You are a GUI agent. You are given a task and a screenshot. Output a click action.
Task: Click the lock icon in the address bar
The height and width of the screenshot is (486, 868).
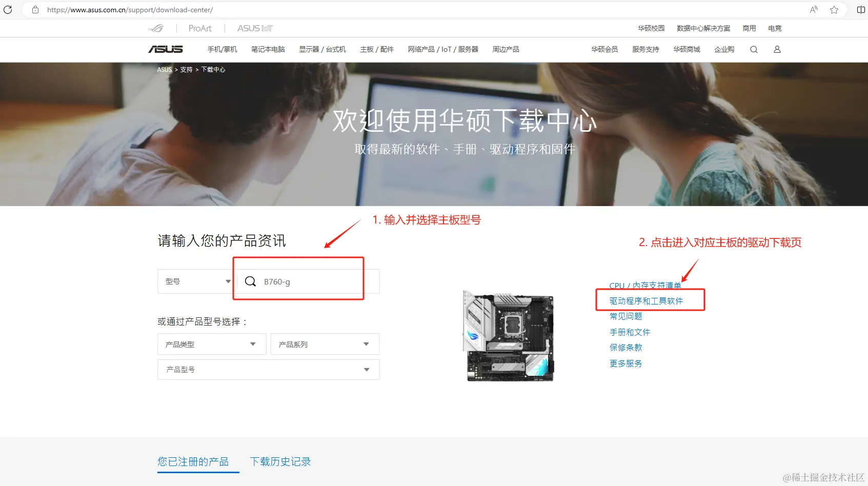pos(35,10)
